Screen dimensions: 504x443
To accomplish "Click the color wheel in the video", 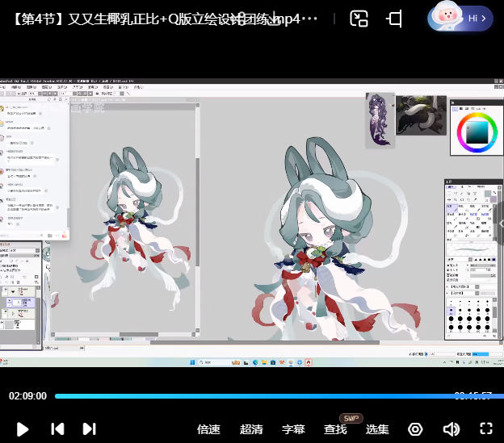I will [475, 132].
